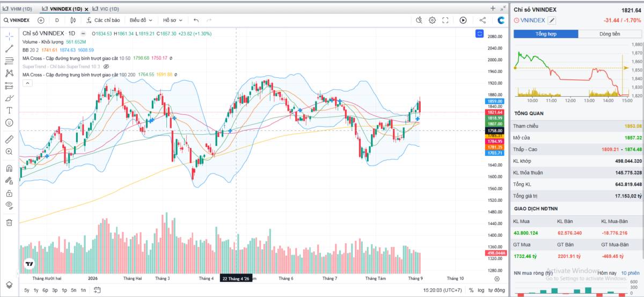The height and width of the screenshot is (297, 644).
Task: Select the crosshair cursor tool
Action: click(9, 35)
